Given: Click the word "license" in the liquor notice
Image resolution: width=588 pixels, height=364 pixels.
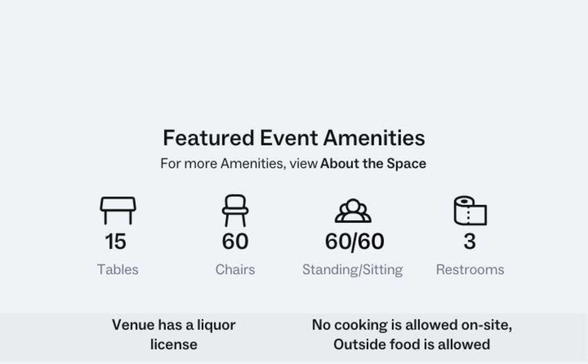Looking at the screenshot, I should tap(174, 345).
